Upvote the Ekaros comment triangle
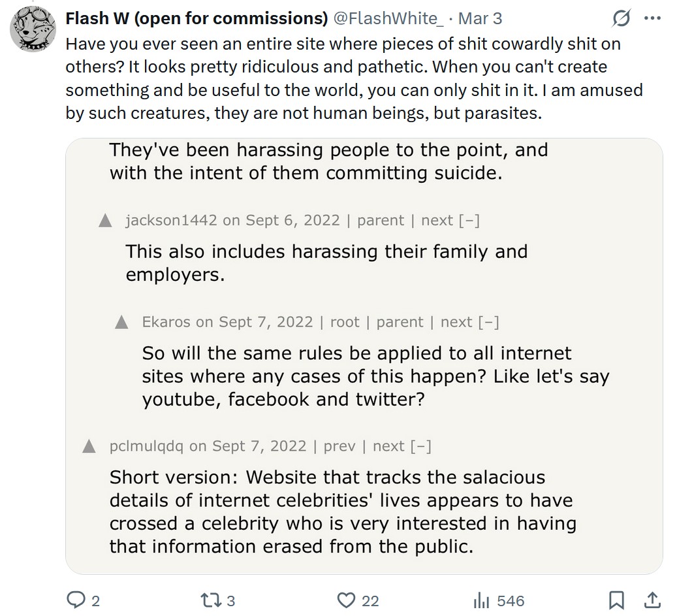This screenshot has height=616, width=677. (122, 322)
